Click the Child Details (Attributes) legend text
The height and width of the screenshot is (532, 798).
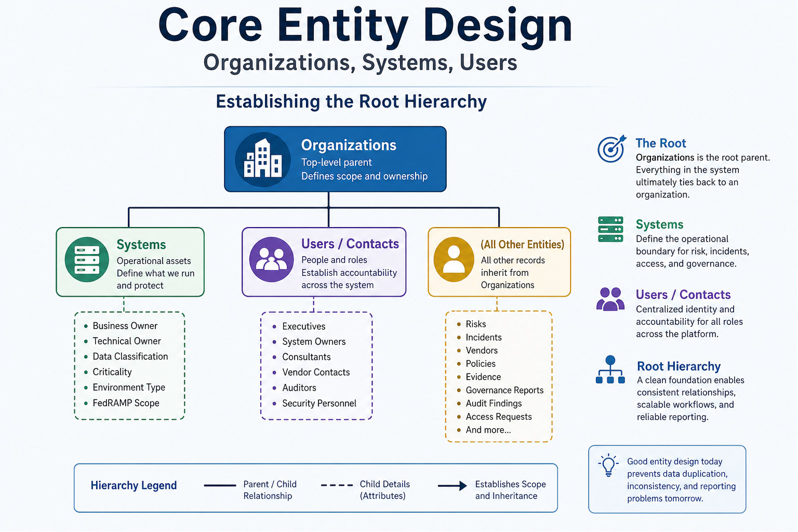click(x=384, y=490)
